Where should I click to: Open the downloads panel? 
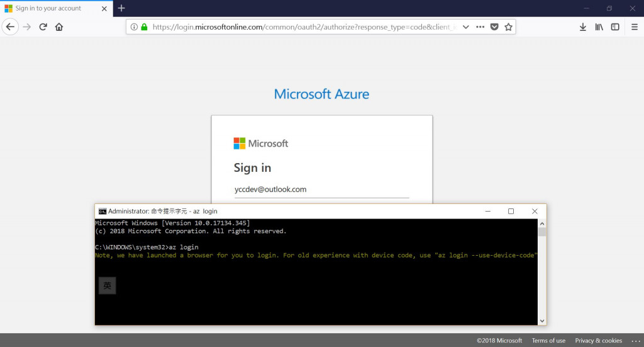click(583, 27)
